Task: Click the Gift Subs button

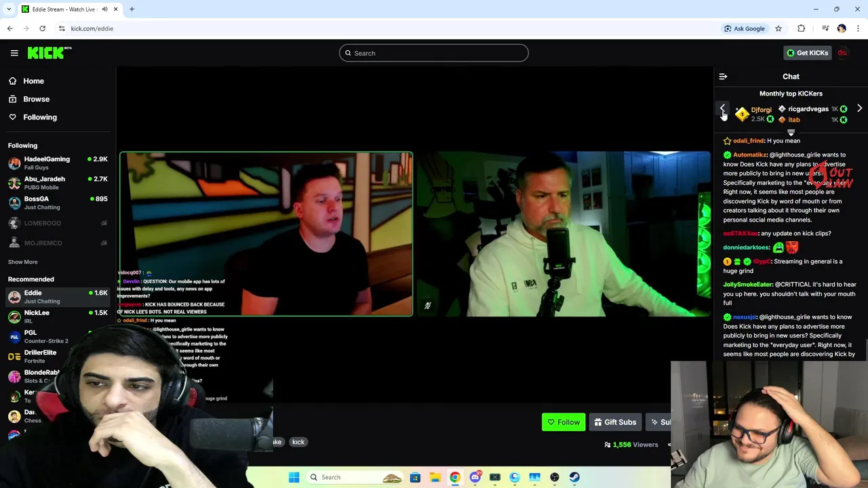Action: (x=615, y=422)
